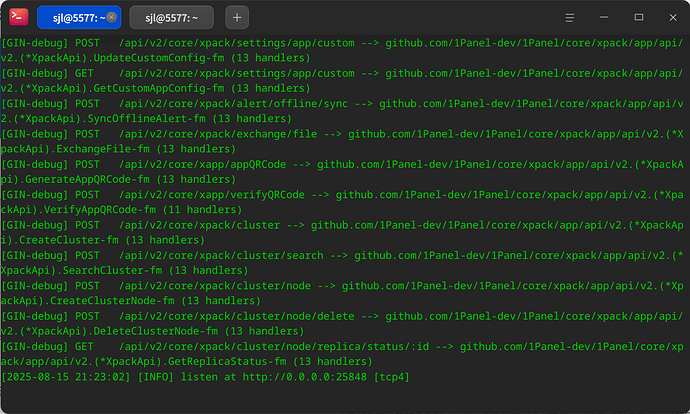Click the DeleteClusterNode-fm handler text
Viewport: 690px width, 414px height.
pos(156,331)
